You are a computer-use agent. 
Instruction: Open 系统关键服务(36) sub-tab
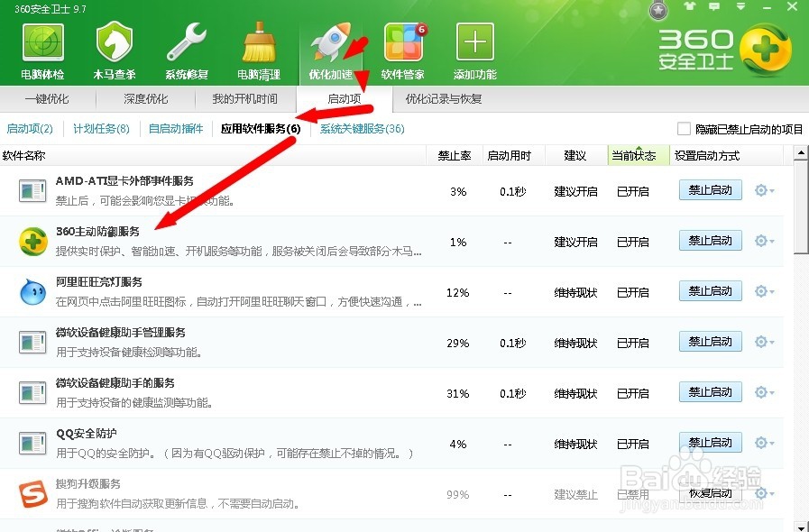coord(363,128)
